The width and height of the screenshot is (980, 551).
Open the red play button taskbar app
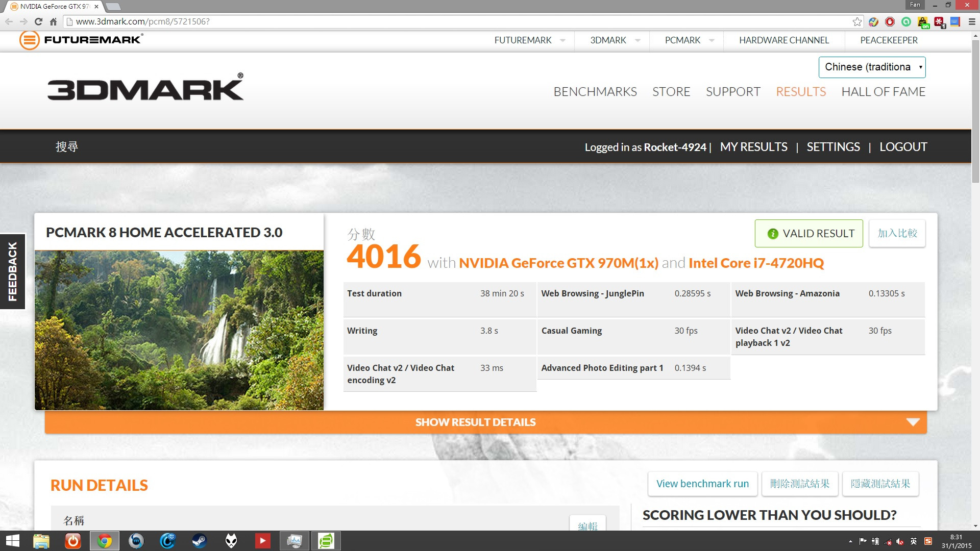(263, 541)
